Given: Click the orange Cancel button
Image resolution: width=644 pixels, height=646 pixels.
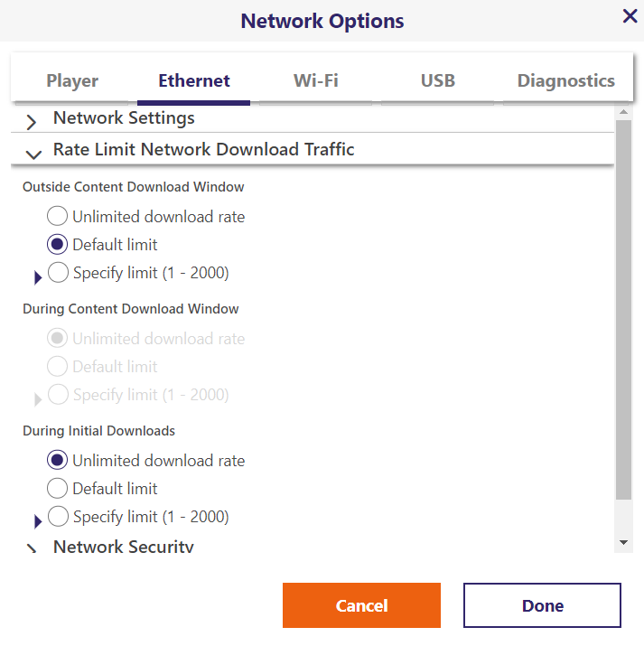Looking at the screenshot, I should point(361,605).
